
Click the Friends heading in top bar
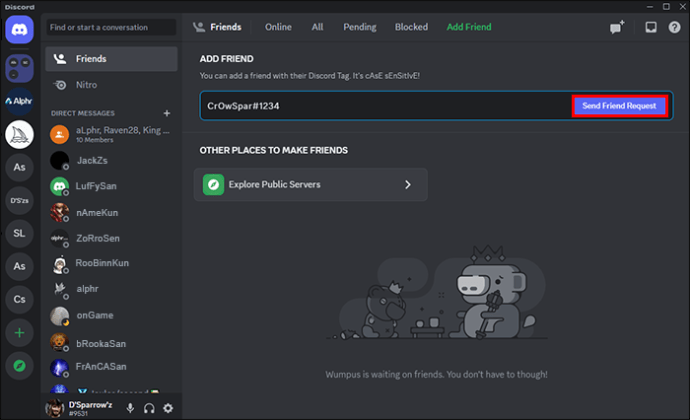[x=226, y=27]
